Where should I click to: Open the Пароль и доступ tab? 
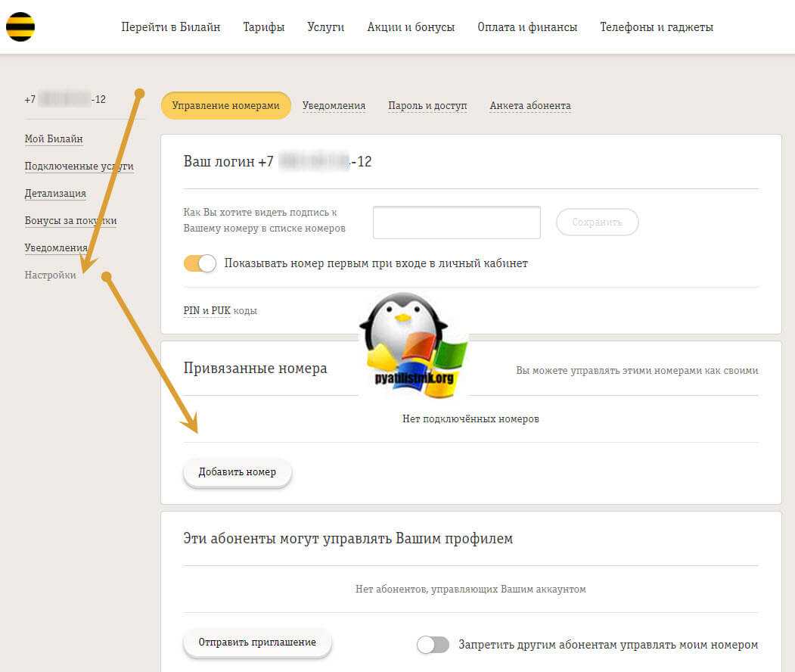coord(427,106)
